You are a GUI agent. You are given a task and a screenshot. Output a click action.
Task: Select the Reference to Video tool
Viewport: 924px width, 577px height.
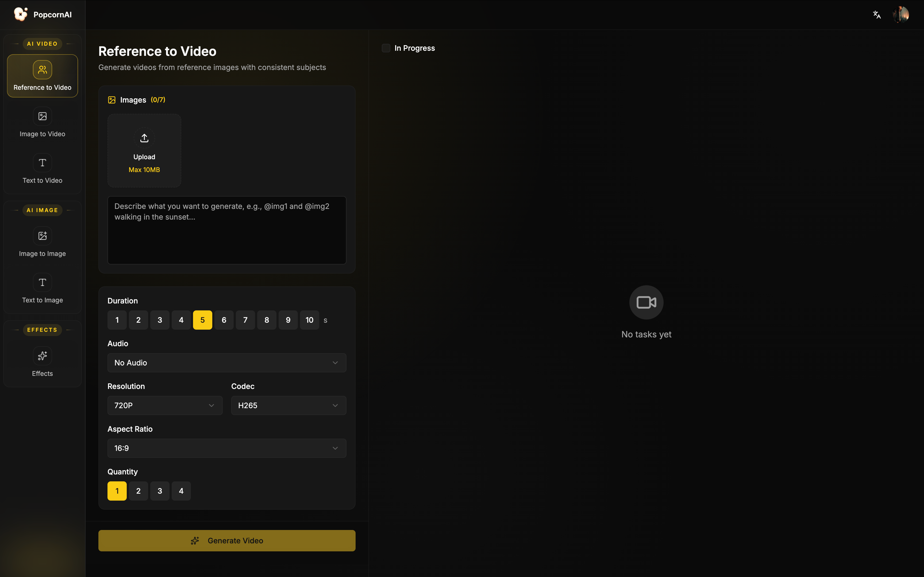(x=42, y=76)
